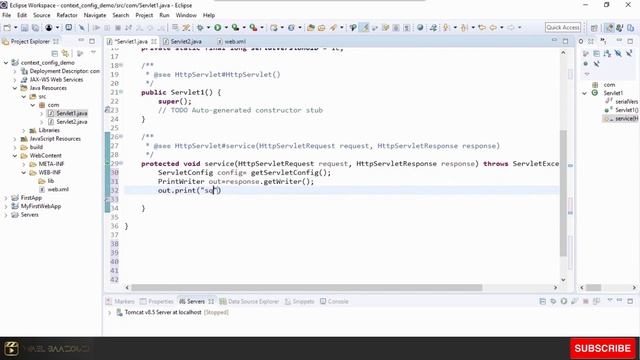Expand the Tomcat v8.5 Server entry
Screen dimensions: 640x360
[109, 313]
